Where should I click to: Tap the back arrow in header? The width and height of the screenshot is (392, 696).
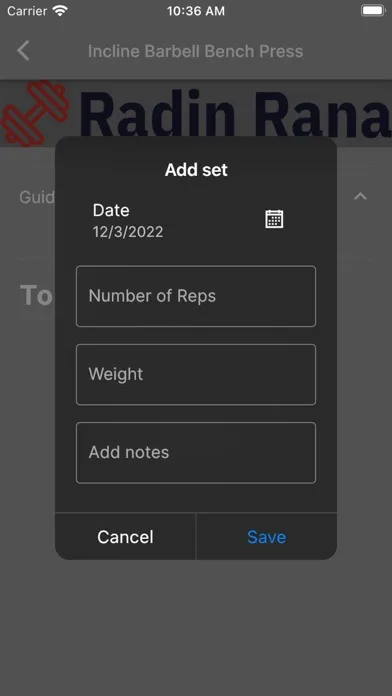pos(23,50)
